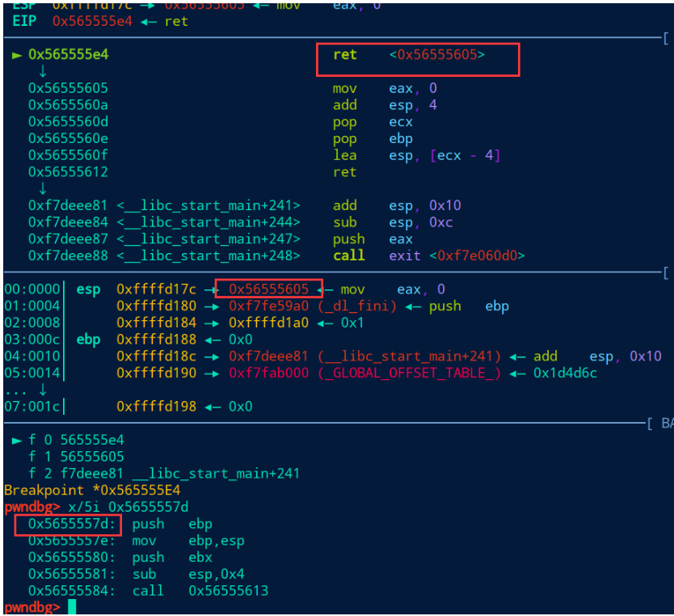Focus the empty pwndbg prompt cursor

(x=72, y=607)
